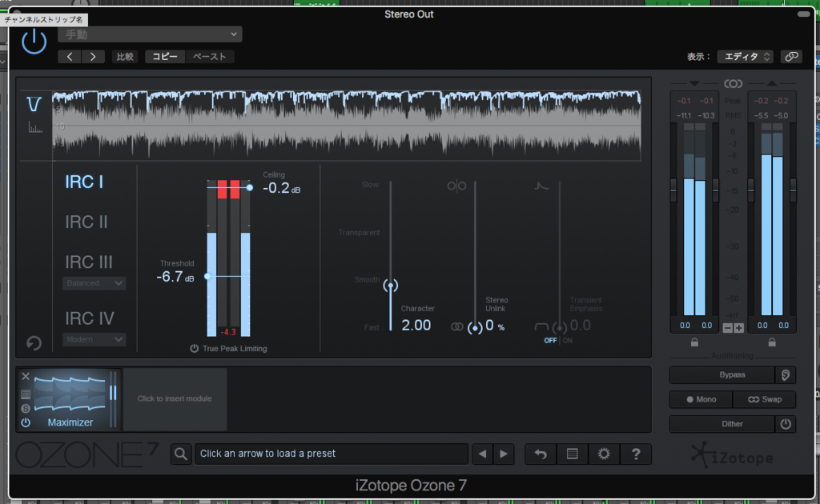Click the output meter up-arrow icon
The width and height of the screenshot is (820, 504).
(x=772, y=83)
